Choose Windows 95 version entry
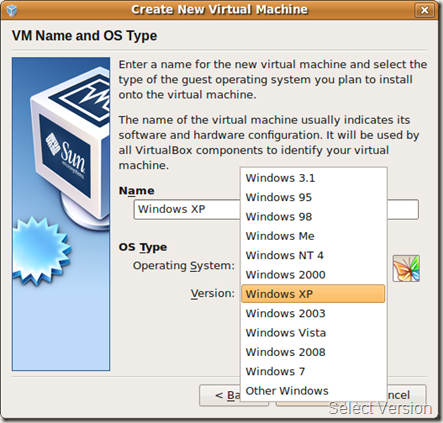The height and width of the screenshot is (423, 443). pyautogui.click(x=313, y=197)
